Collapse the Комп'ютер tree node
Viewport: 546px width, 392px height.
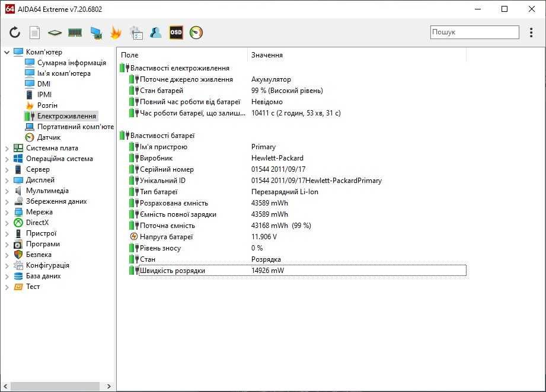coord(7,52)
